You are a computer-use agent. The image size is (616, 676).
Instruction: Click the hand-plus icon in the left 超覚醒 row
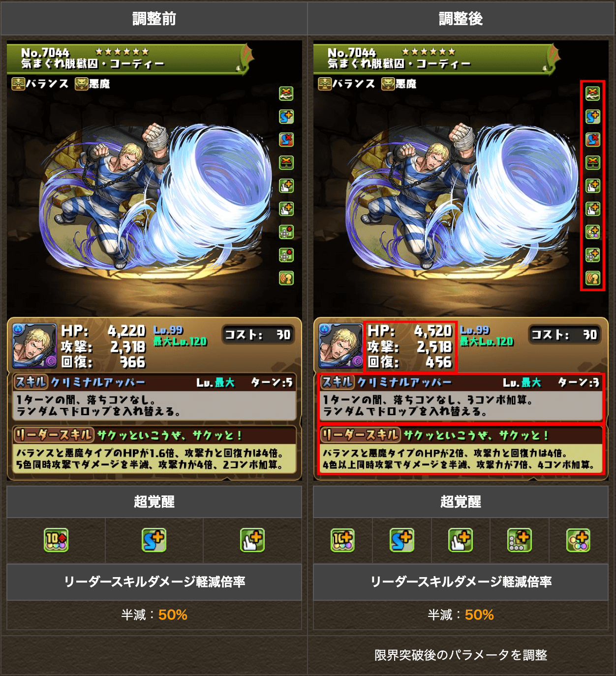coord(252,540)
